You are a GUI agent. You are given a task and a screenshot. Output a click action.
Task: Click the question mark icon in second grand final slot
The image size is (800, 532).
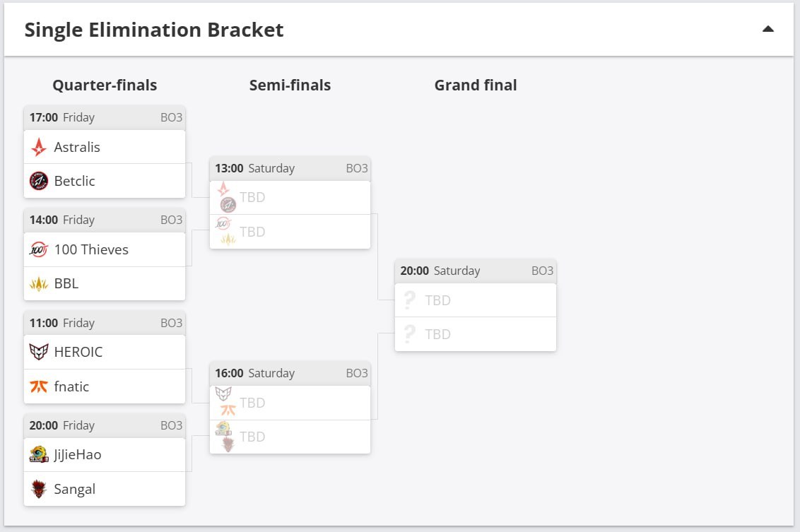pyautogui.click(x=409, y=334)
